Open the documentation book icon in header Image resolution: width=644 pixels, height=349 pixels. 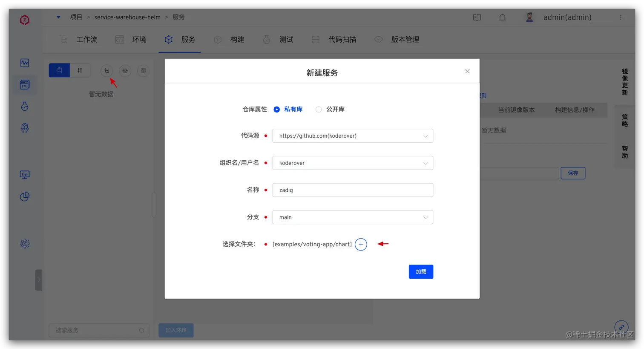click(x=477, y=17)
